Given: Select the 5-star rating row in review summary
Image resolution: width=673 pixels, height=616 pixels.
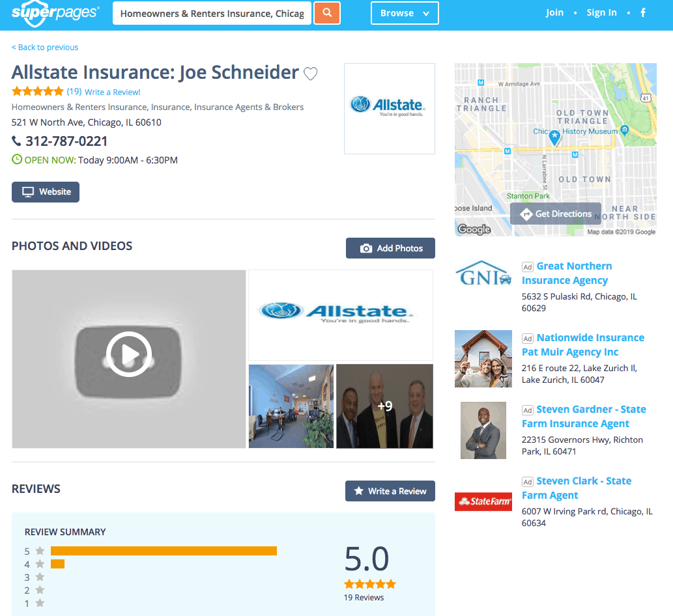Looking at the screenshot, I should tap(34, 550).
